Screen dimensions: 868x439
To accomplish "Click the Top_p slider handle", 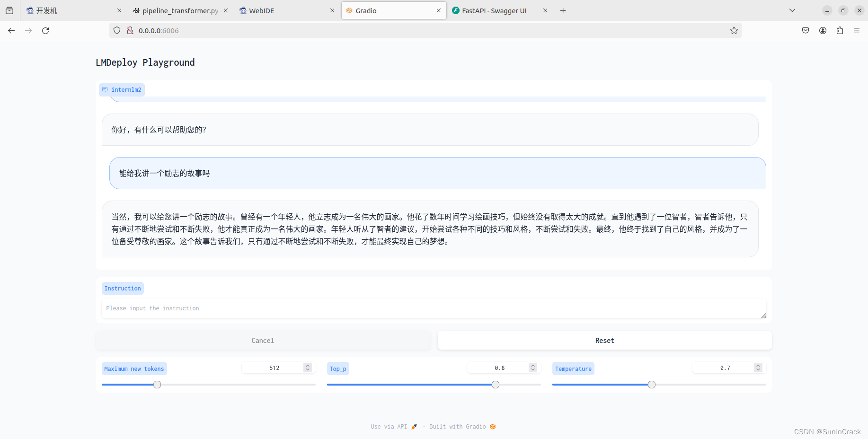I will pyautogui.click(x=496, y=385).
